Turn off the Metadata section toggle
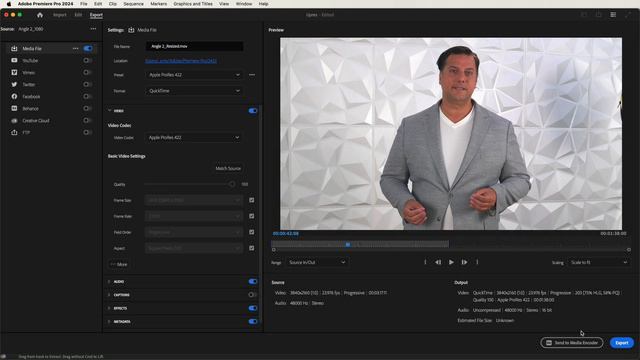This screenshot has height=360, width=640. tap(253, 321)
